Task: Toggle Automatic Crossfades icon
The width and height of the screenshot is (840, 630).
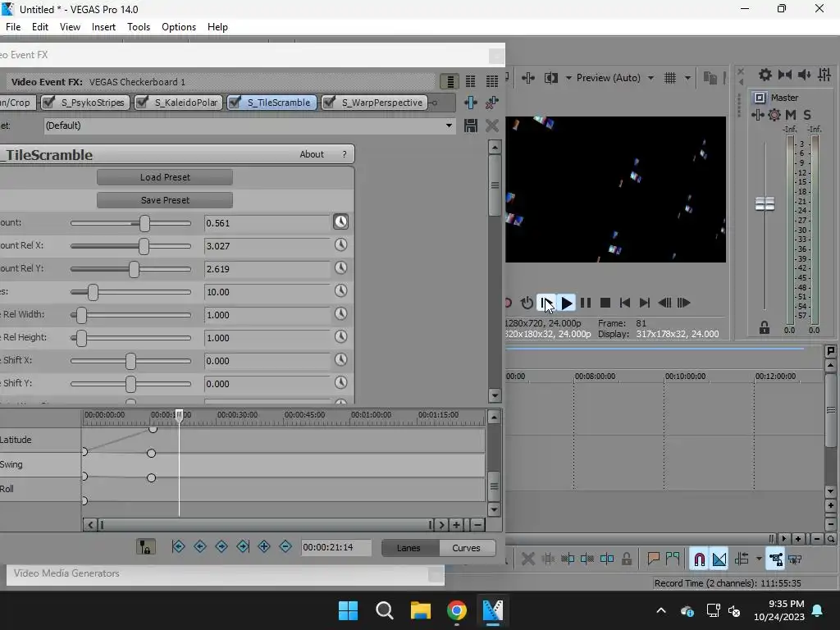Action: tap(719, 559)
